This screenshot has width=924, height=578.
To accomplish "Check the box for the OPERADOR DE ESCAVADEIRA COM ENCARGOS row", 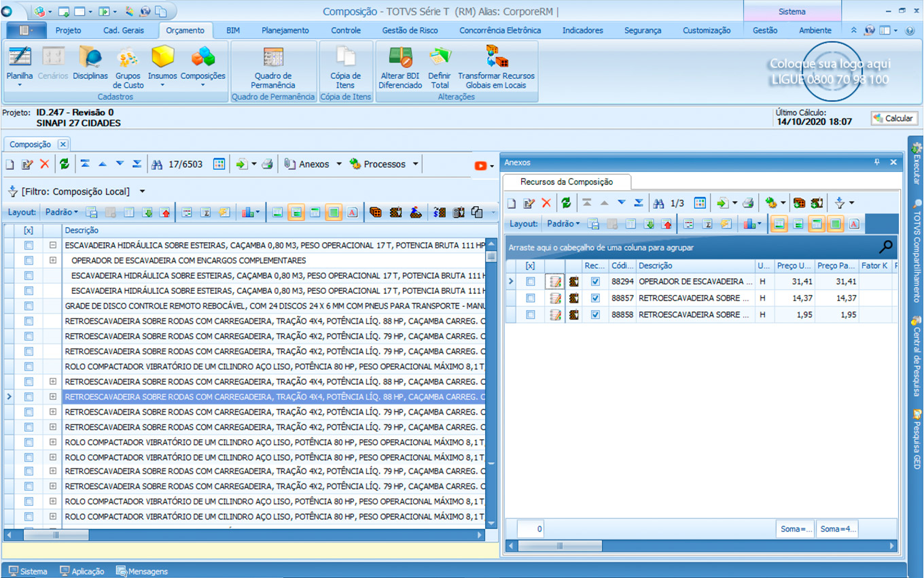I will (29, 261).
